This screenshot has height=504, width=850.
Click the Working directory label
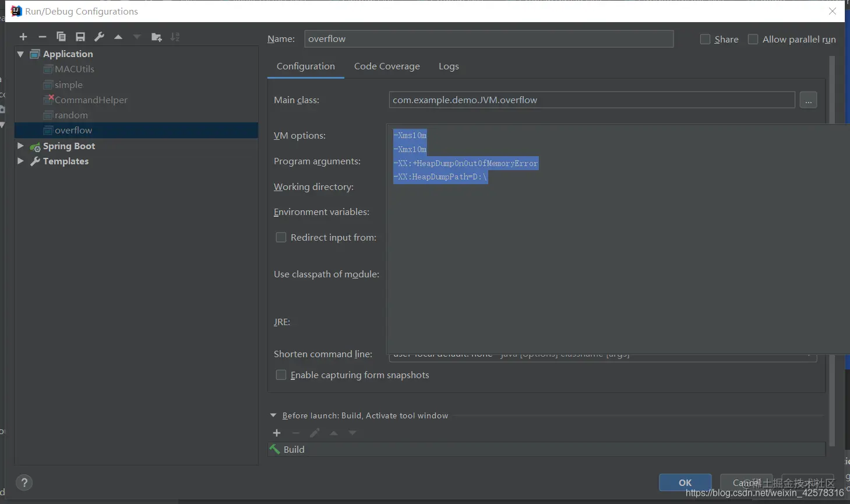click(x=313, y=187)
